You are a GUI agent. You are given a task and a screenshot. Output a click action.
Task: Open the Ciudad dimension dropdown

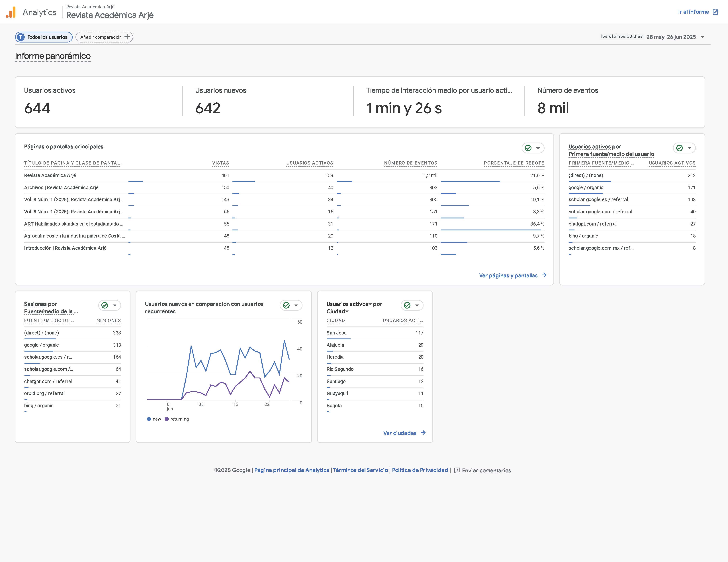pyautogui.click(x=347, y=312)
